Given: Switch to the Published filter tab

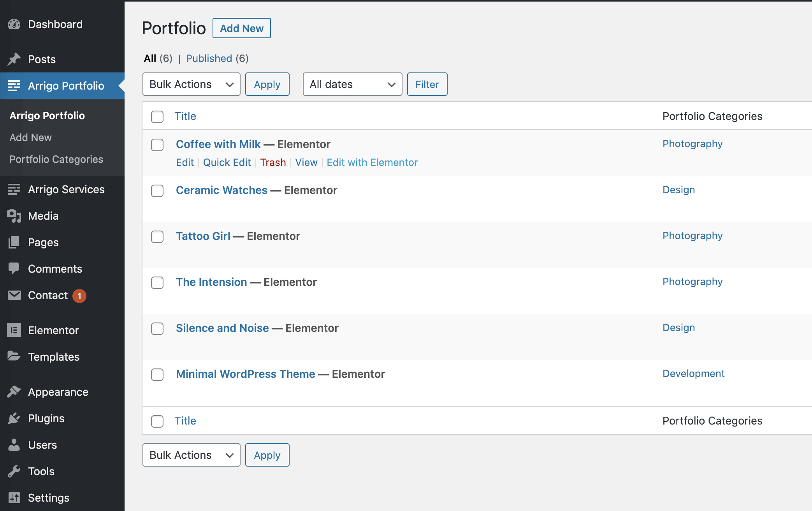Looking at the screenshot, I should [209, 58].
